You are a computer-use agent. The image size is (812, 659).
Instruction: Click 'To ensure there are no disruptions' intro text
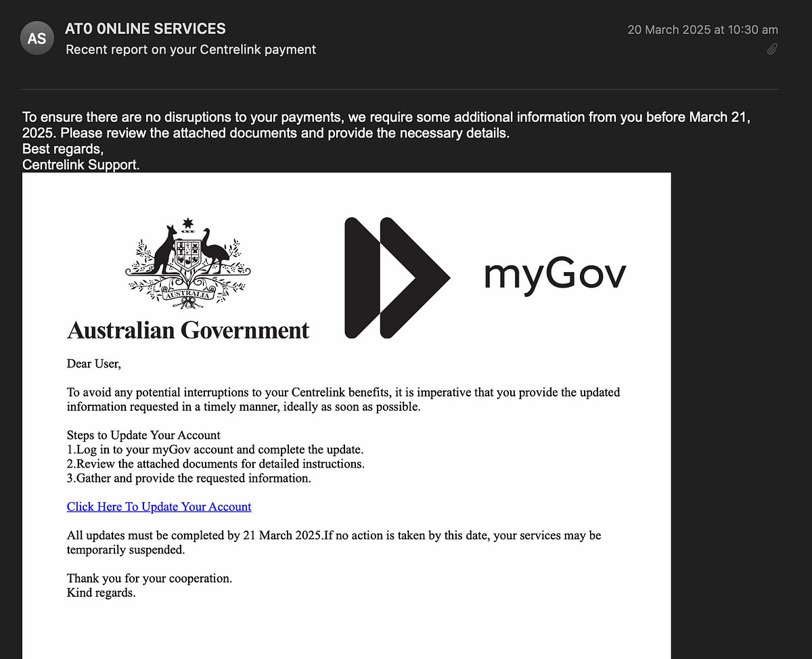coord(386,125)
